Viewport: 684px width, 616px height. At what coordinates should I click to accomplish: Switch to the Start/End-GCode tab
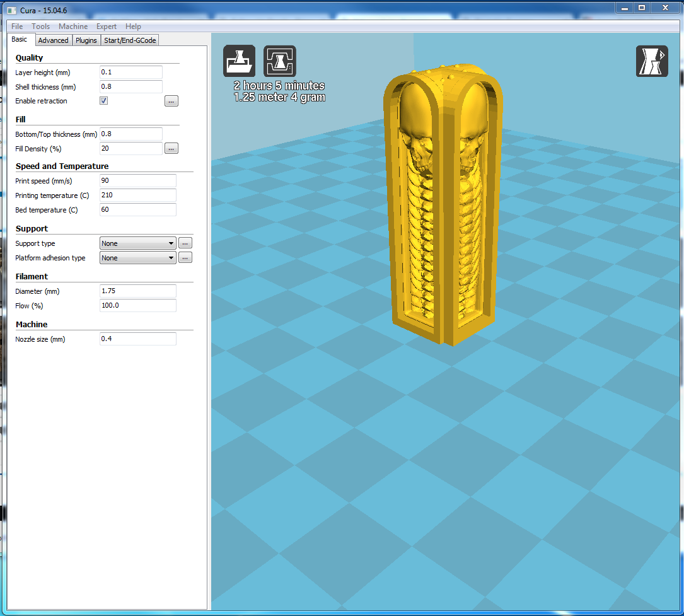[130, 40]
